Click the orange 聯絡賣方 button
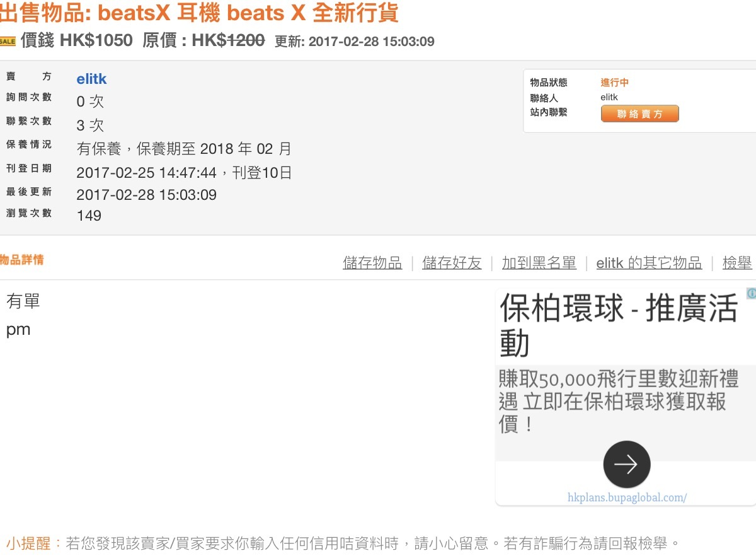The image size is (756, 558). coord(639,113)
